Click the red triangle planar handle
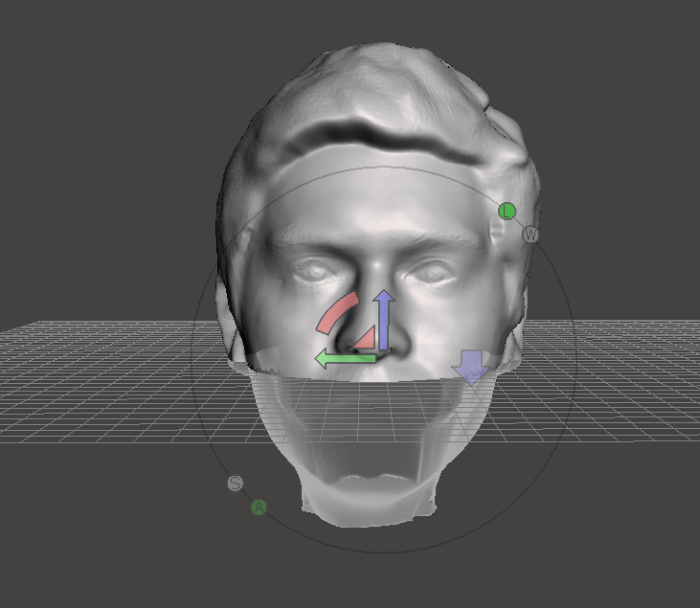This screenshot has height=608, width=700. (x=364, y=338)
